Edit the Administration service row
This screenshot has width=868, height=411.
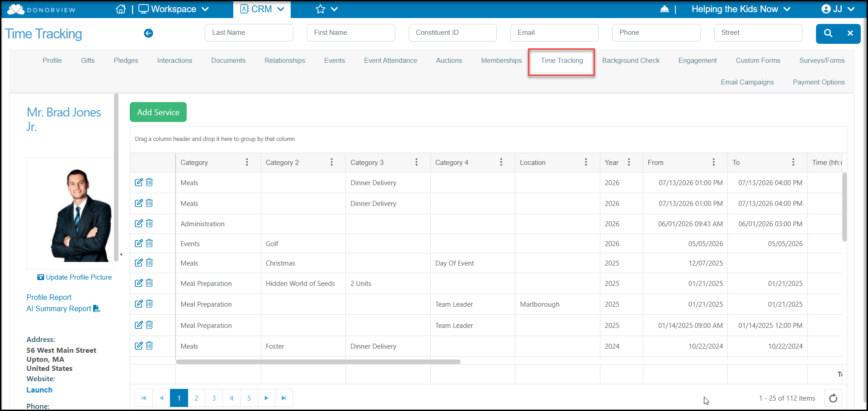click(x=139, y=223)
